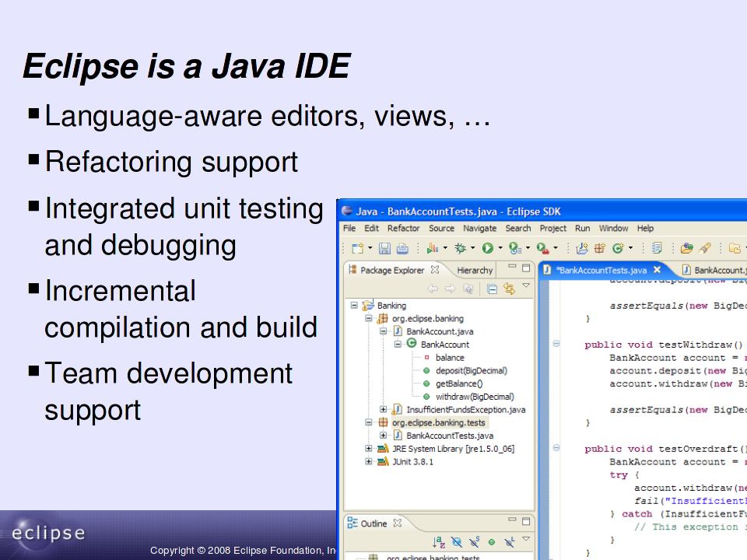Toggle Link with Editor in Package Explorer
The image size is (747, 560).
click(x=509, y=289)
